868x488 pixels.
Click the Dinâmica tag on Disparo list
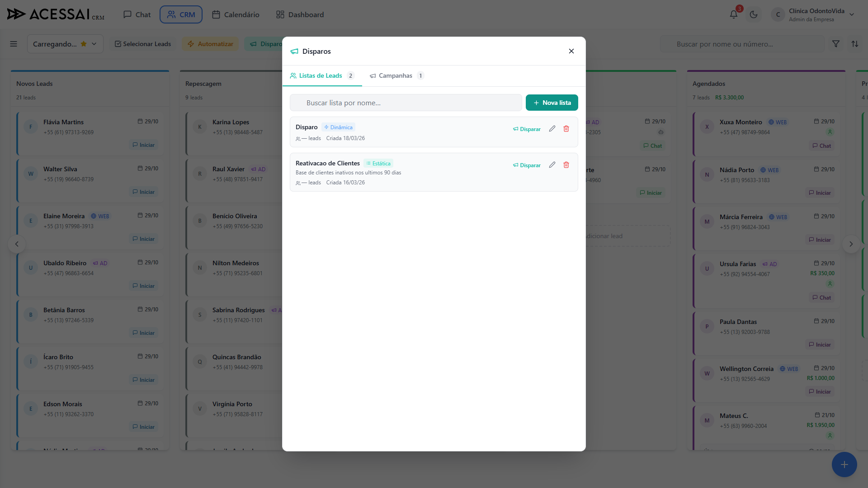point(338,127)
